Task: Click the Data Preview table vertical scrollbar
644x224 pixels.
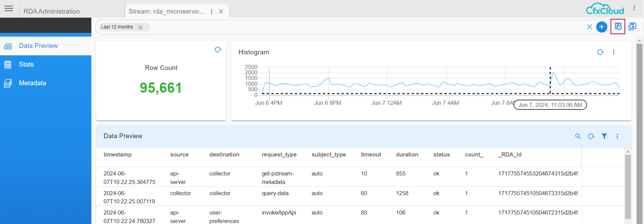Action: (x=628, y=187)
